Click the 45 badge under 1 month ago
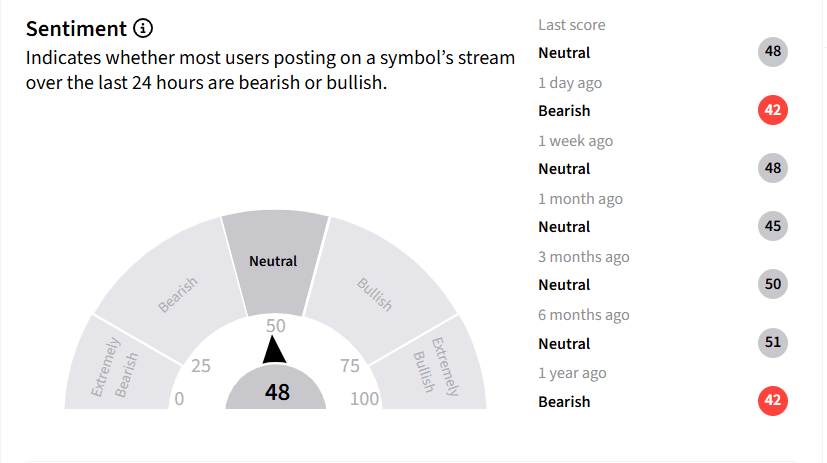 tap(773, 226)
